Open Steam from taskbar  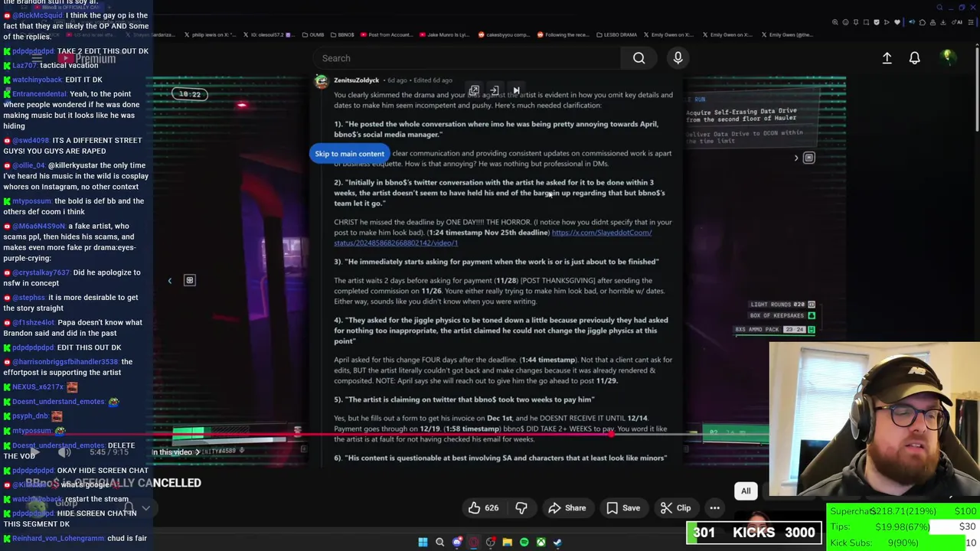[557, 543]
